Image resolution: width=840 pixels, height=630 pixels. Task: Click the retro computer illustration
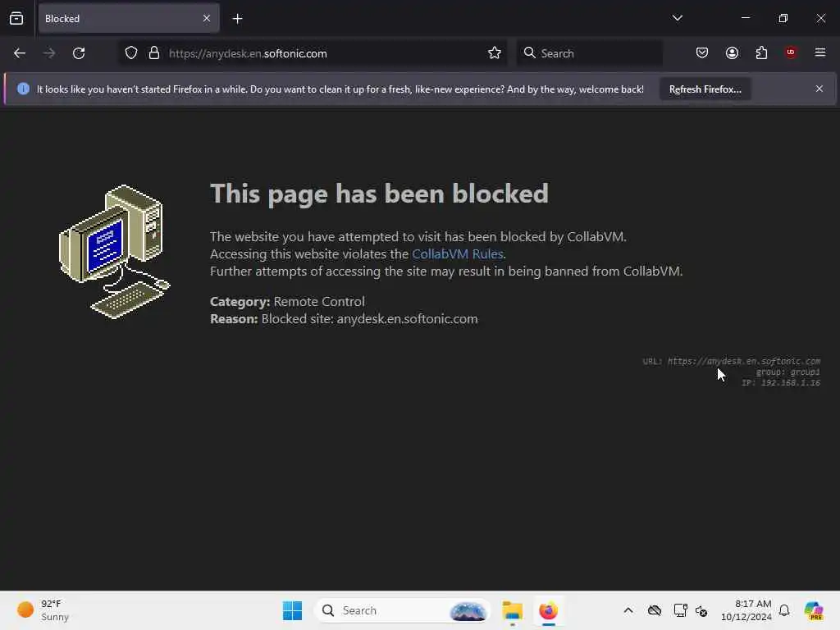click(x=115, y=252)
